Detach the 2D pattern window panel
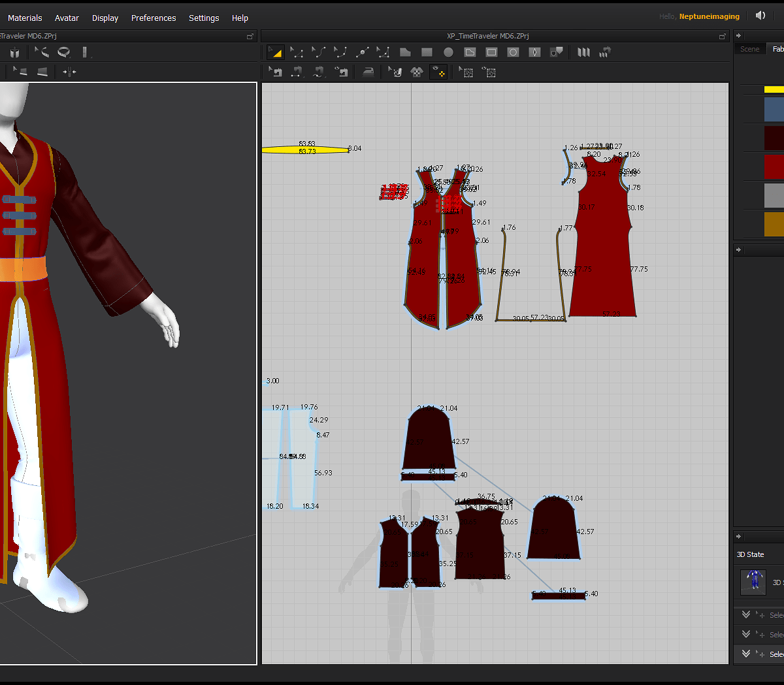 [723, 37]
